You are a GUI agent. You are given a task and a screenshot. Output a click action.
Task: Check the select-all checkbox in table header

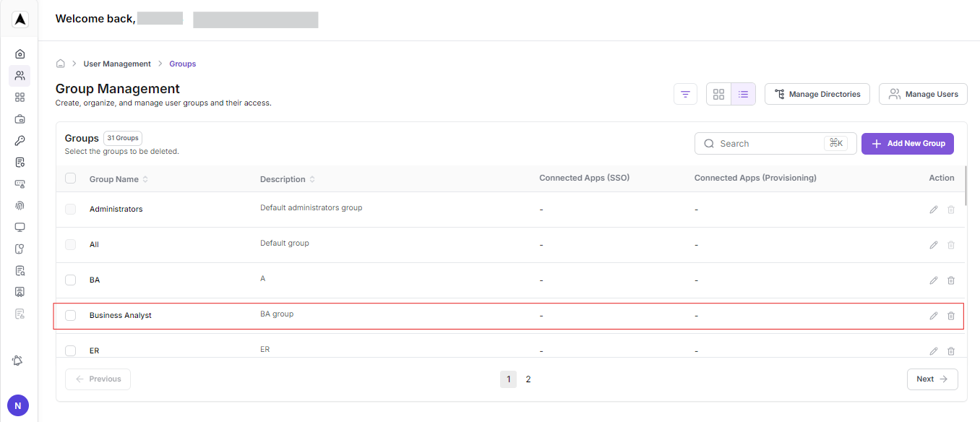(x=70, y=178)
